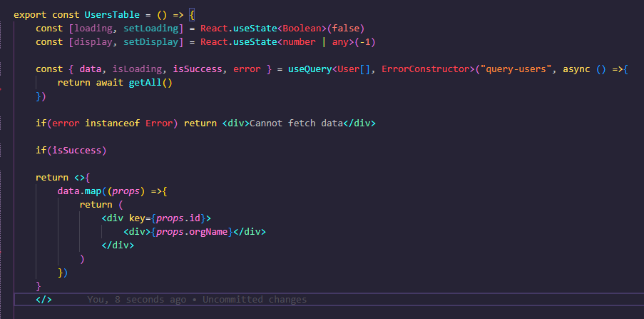The image size is (644, 319).
Task: Click the if(isSuccess) line
Action: click(71, 151)
